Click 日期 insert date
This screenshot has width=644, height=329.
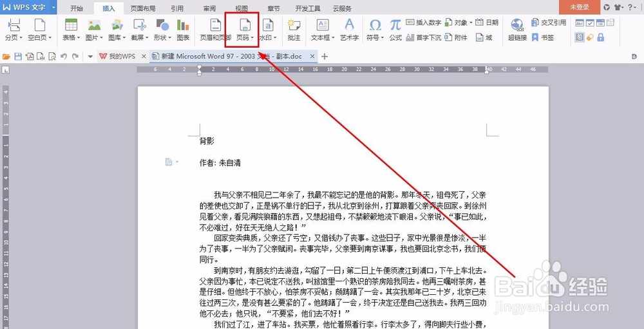click(487, 23)
